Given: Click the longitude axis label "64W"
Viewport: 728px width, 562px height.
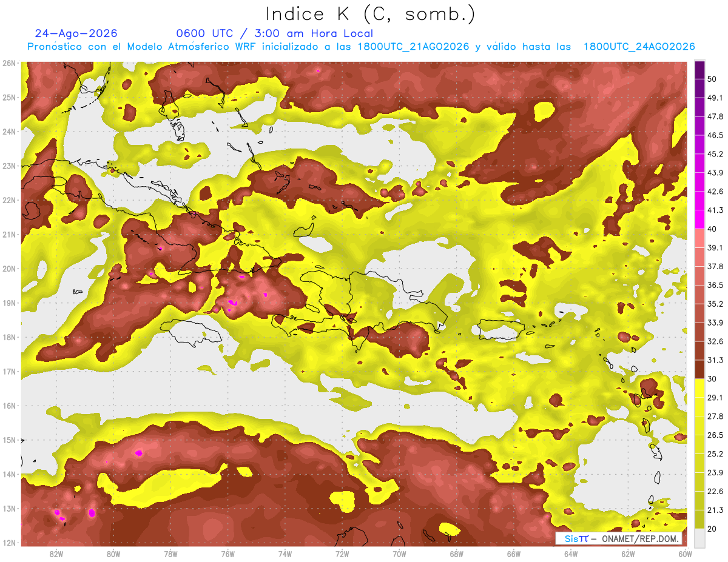Looking at the screenshot, I should (x=571, y=554).
